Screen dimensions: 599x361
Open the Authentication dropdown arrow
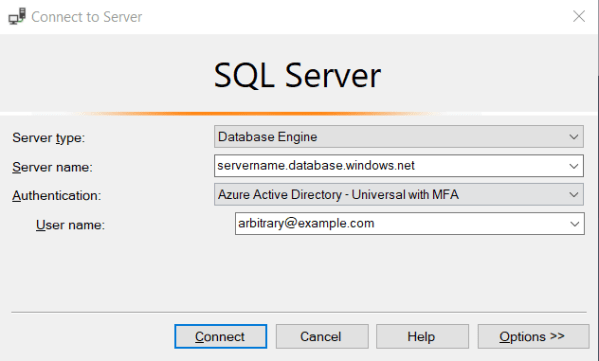[x=573, y=195]
